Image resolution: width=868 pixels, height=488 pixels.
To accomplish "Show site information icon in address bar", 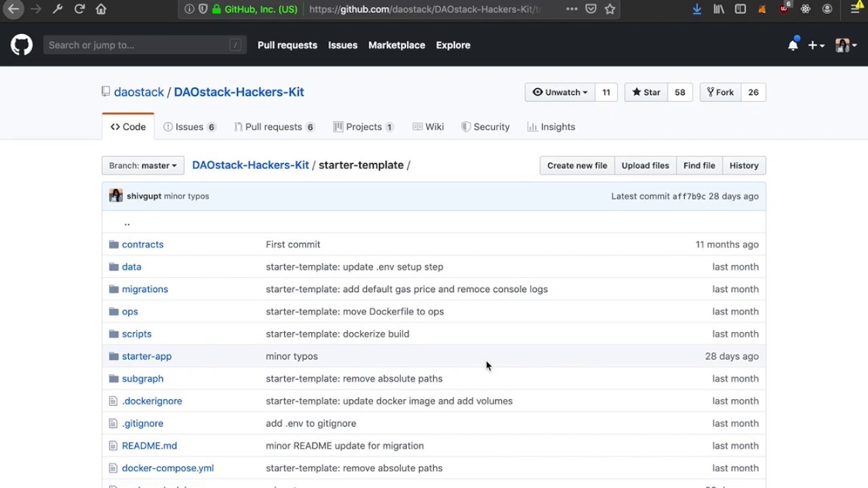I will click(x=189, y=9).
